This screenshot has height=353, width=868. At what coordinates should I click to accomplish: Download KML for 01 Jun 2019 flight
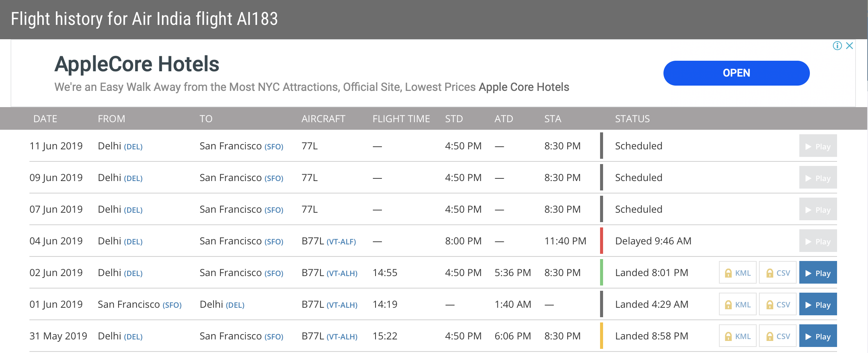click(737, 304)
